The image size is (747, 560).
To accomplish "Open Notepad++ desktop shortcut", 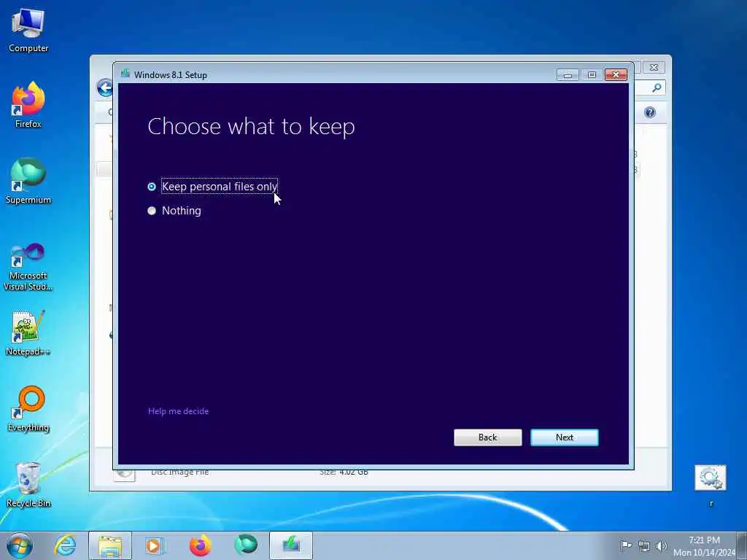I will [x=28, y=333].
